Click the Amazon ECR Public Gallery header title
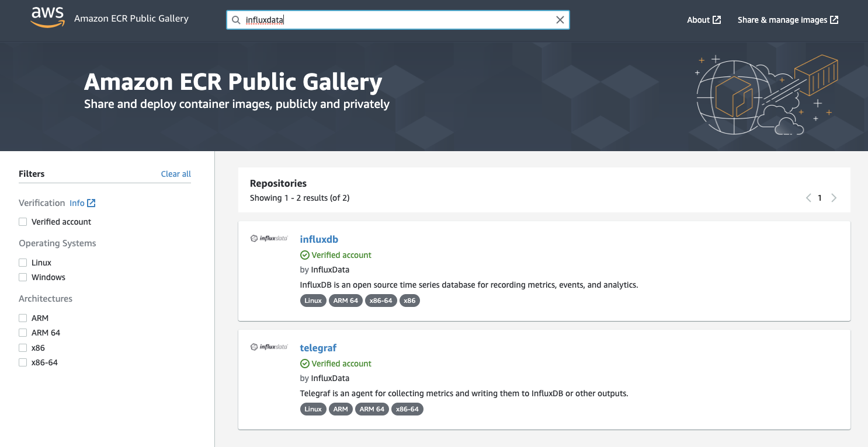The height and width of the screenshot is (447, 868). 131,18
